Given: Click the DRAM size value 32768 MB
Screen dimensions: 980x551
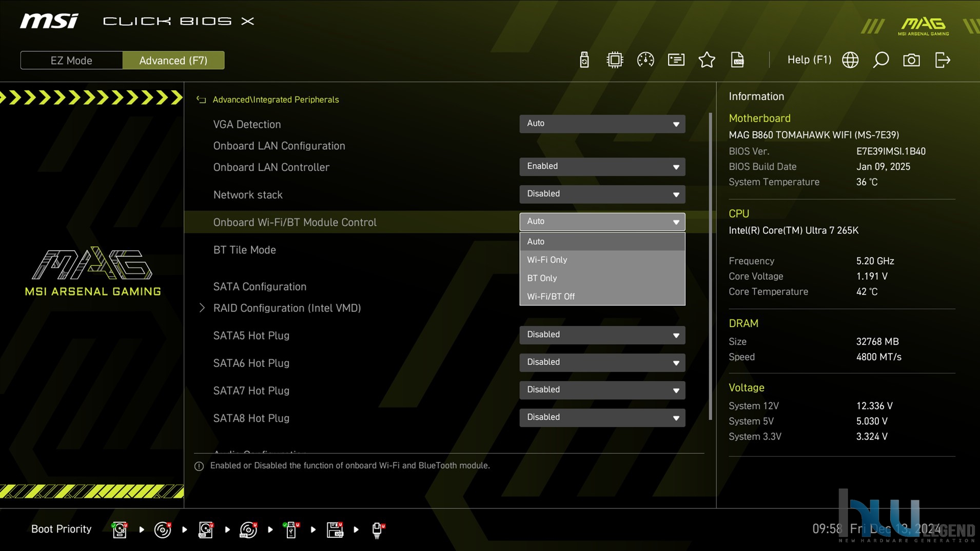Looking at the screenshot, I should (x=877, y=342).
